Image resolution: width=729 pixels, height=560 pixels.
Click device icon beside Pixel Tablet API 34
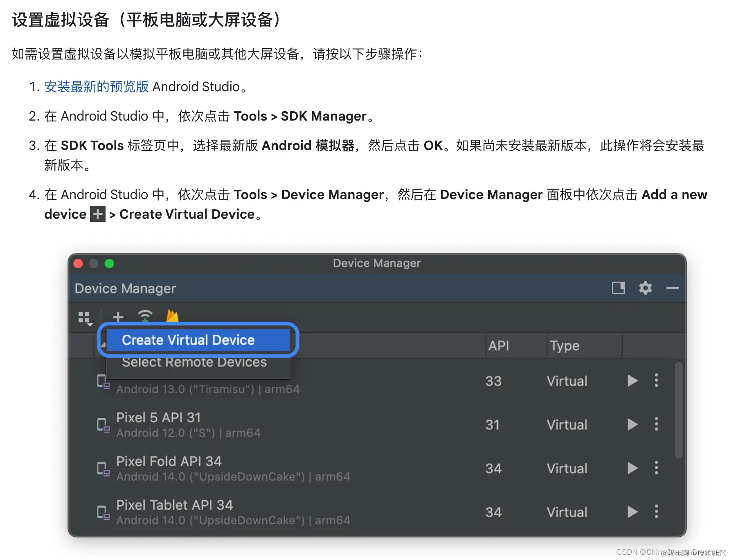103,513
